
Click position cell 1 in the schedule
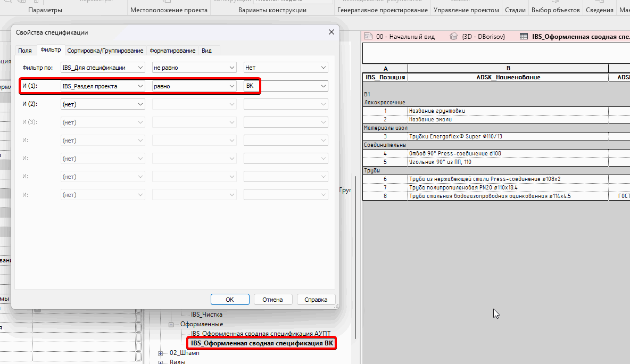(385, 111)
